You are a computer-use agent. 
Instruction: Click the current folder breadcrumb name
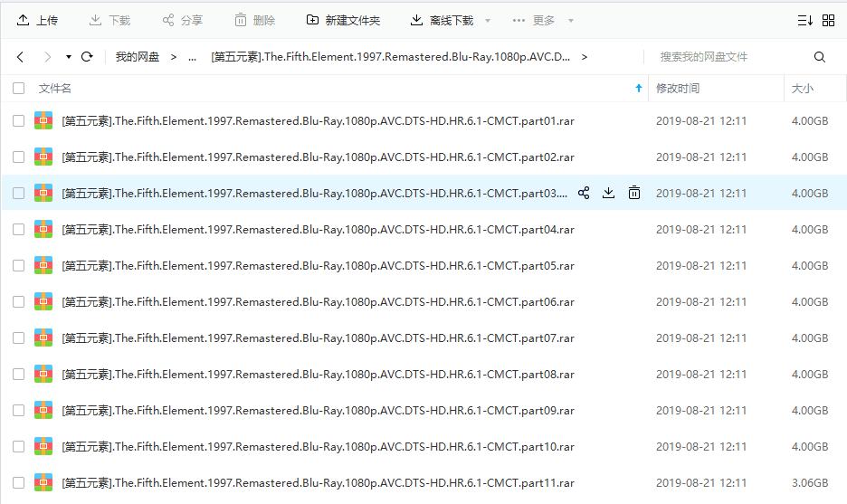point(391,57)
